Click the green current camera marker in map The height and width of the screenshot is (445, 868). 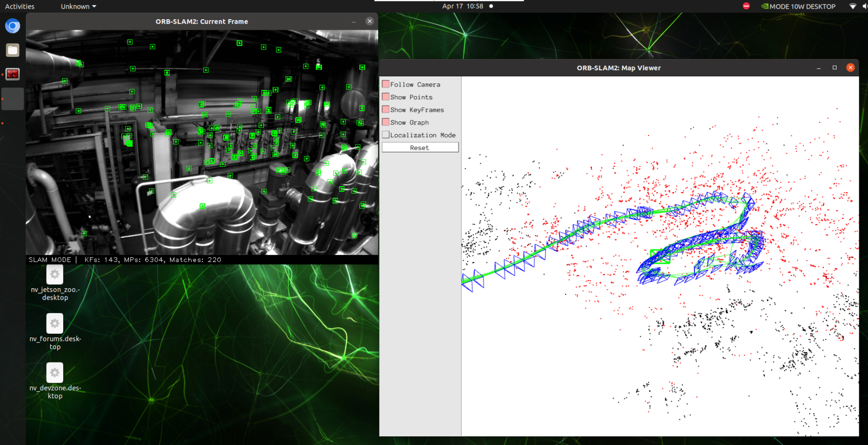[x=660, y=257]
